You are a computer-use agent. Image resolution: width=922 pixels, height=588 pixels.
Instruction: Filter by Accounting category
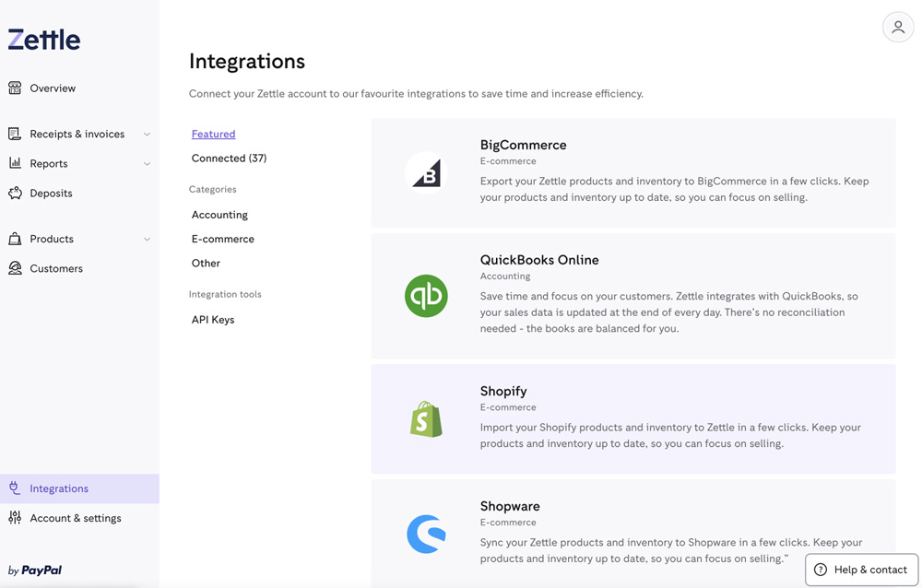(x=219, y=215)
